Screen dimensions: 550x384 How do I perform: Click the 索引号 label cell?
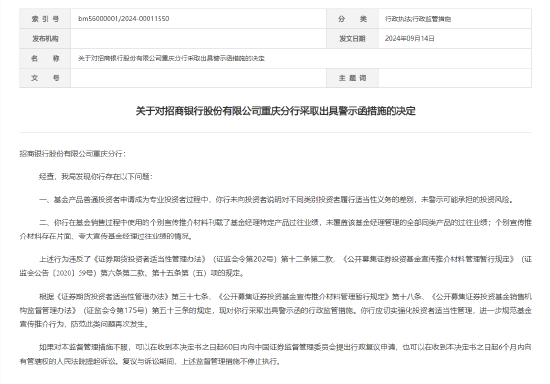[x=45, y=19]
